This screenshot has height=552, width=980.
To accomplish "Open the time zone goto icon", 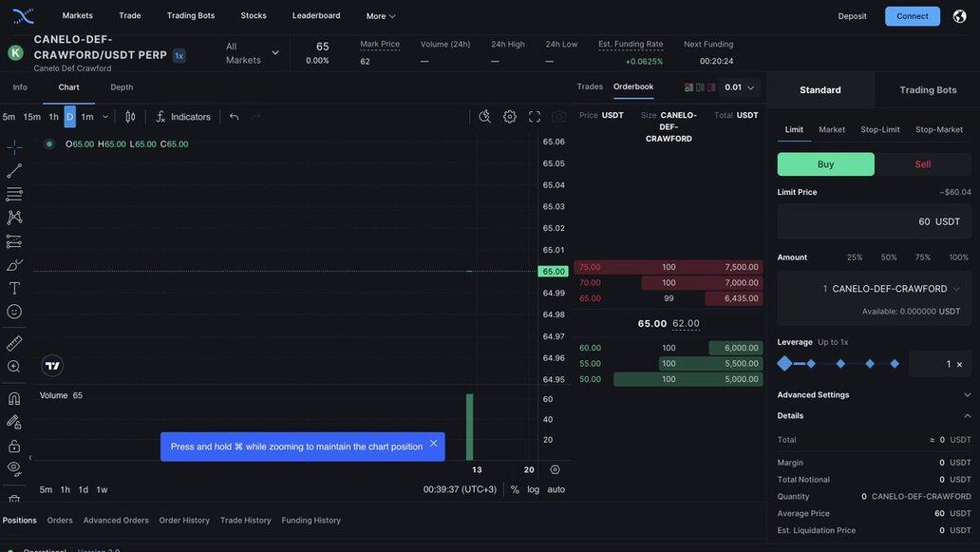I will 555,469.
